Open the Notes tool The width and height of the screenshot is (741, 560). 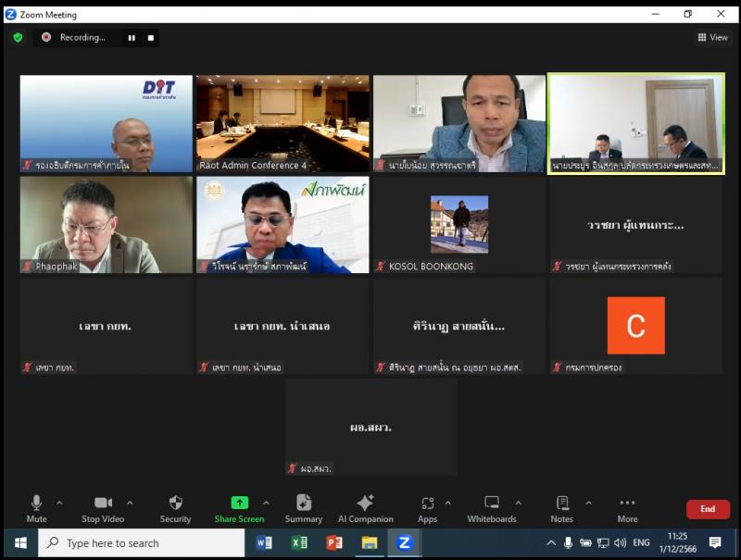click(x=561, y=507)
